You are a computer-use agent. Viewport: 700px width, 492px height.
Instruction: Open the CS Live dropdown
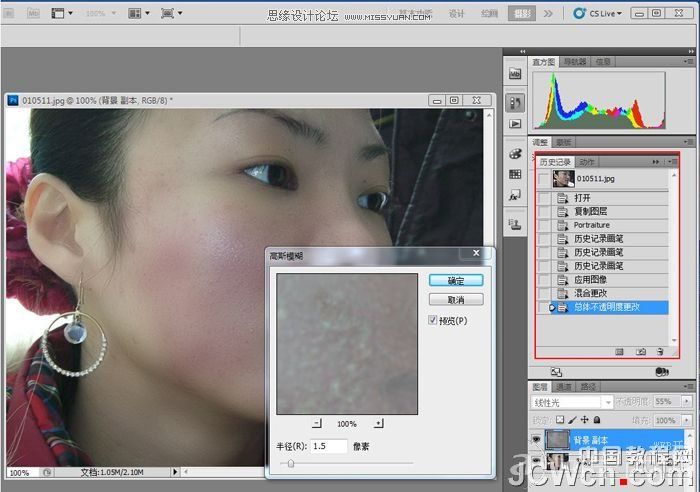[x=619, y=14]
